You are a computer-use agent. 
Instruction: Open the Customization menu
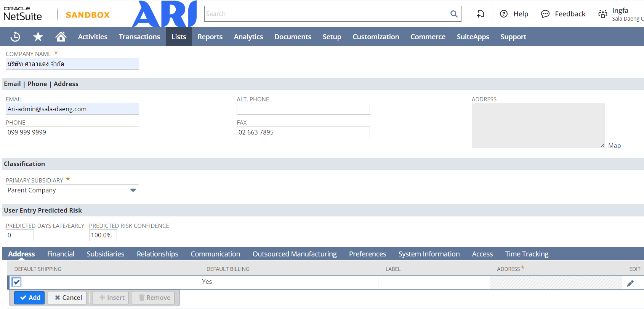point(376,37)
